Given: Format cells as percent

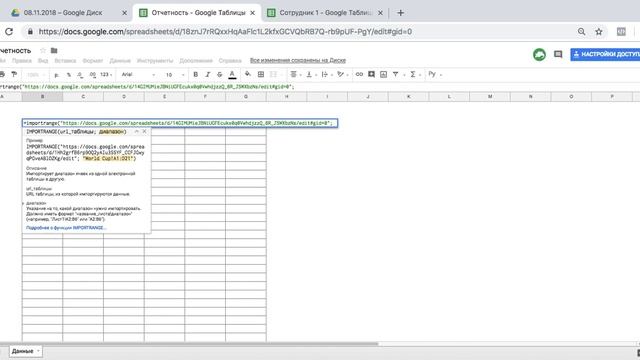Looking at the screenshot, I should pyautogui.click(x=69, y=75).
